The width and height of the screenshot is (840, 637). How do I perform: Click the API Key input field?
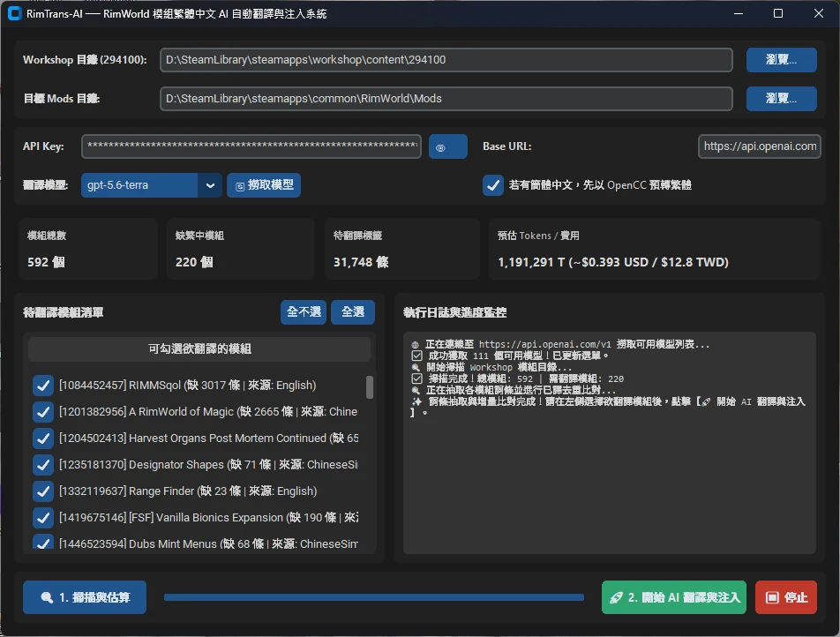251,146
